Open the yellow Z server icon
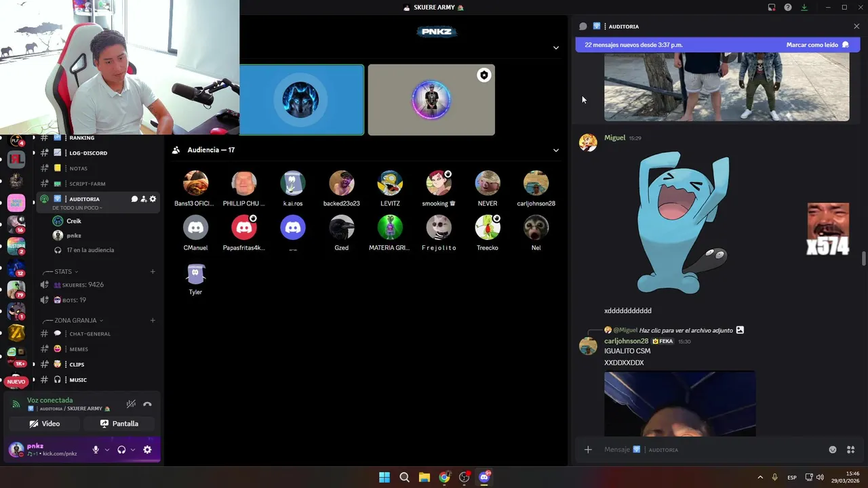This screenshot has height=488, width=868. tap(16, 333)
